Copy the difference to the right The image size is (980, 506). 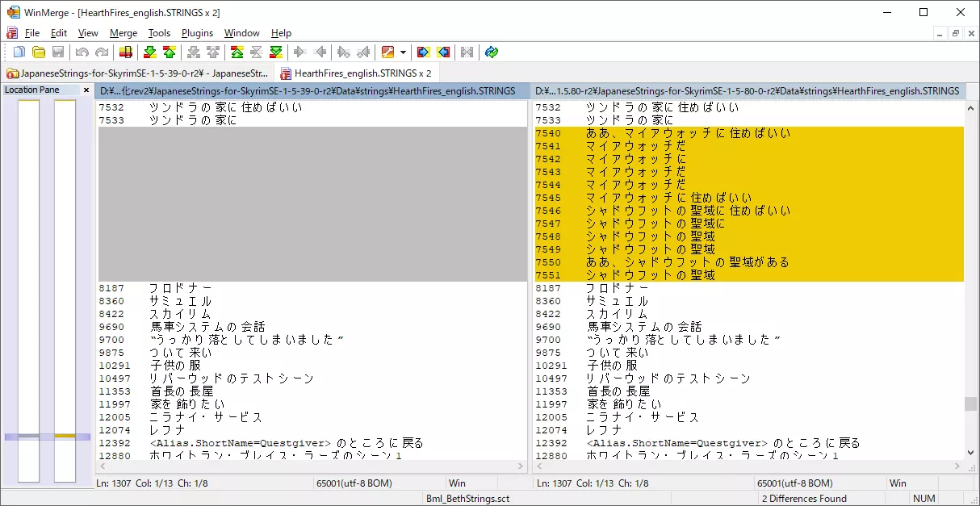click(x=299, y=52)
